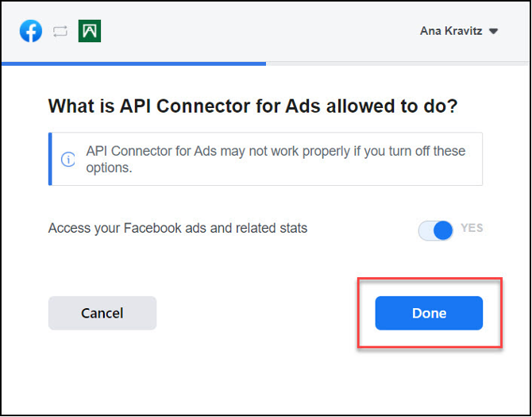Click the info icon in the notice box

click(x=67, y=159)
